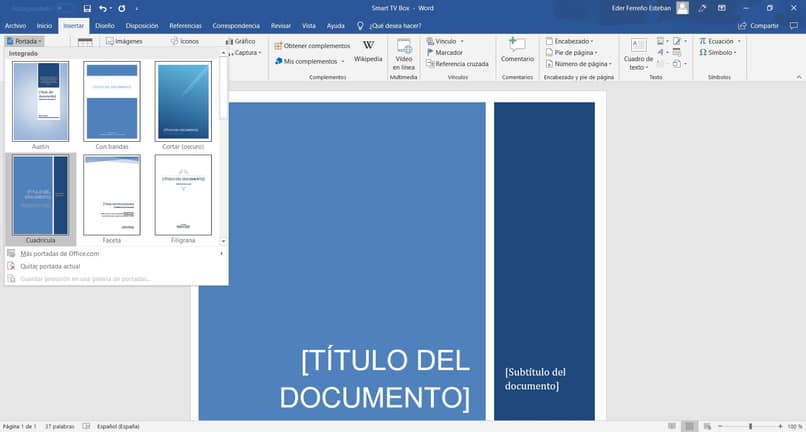Click the Save icon in the quick access toolbar
This screenshot has height=432, width=806.
(87, 8)
